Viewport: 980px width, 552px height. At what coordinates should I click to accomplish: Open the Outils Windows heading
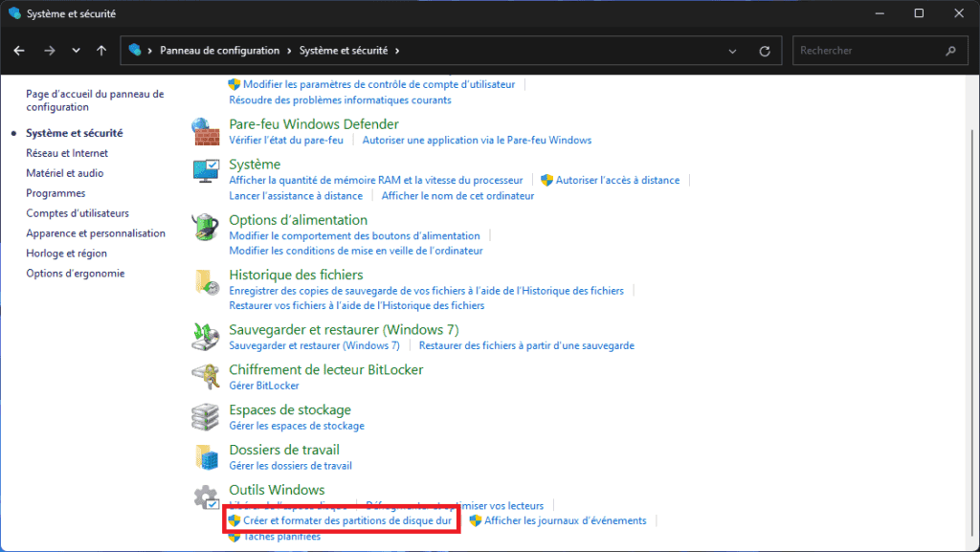coord(277,490)
